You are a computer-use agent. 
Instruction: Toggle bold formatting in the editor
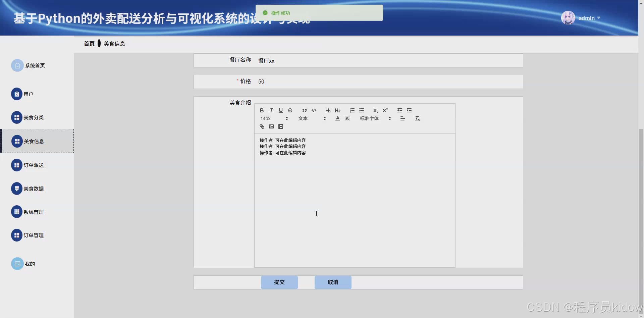pyautogui.click(x=262, y=110)
